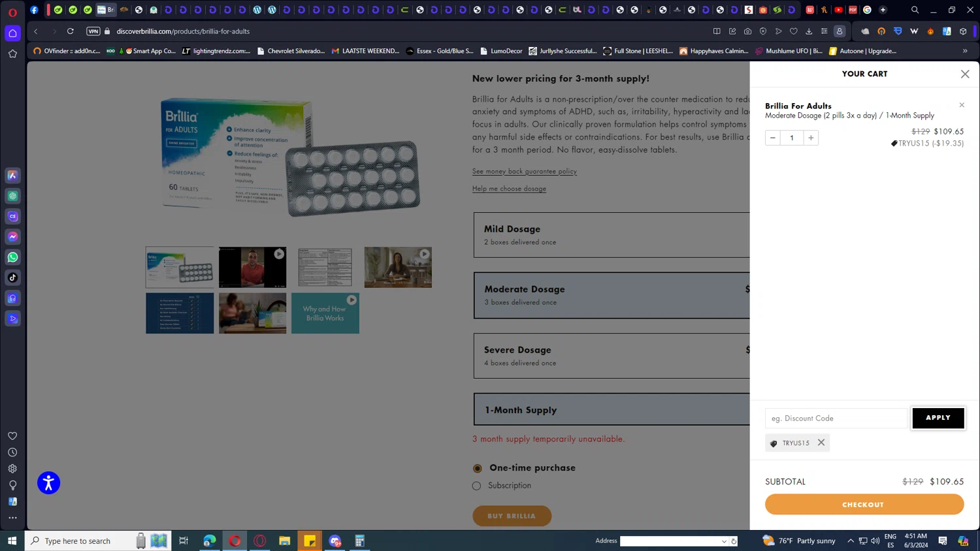Proceed with the Checkout button
This screenshot has width=980, height=551.
click(x=864, y=504)
